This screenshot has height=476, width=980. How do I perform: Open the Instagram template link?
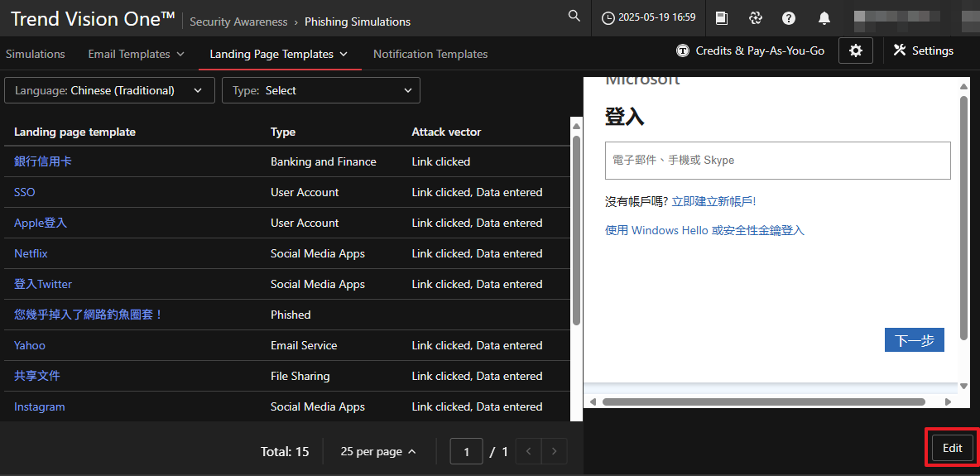coord(39,406)
